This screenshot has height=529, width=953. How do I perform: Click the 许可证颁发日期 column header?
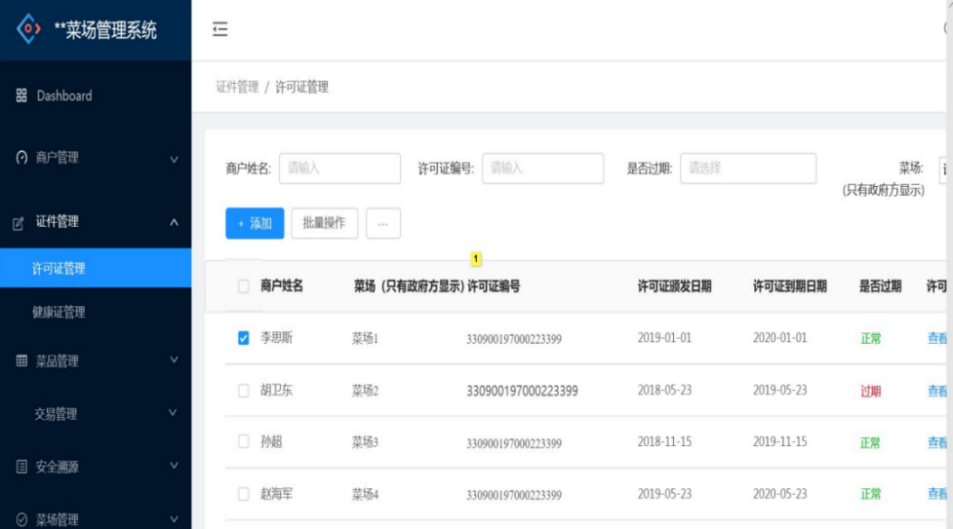(674, 286)
